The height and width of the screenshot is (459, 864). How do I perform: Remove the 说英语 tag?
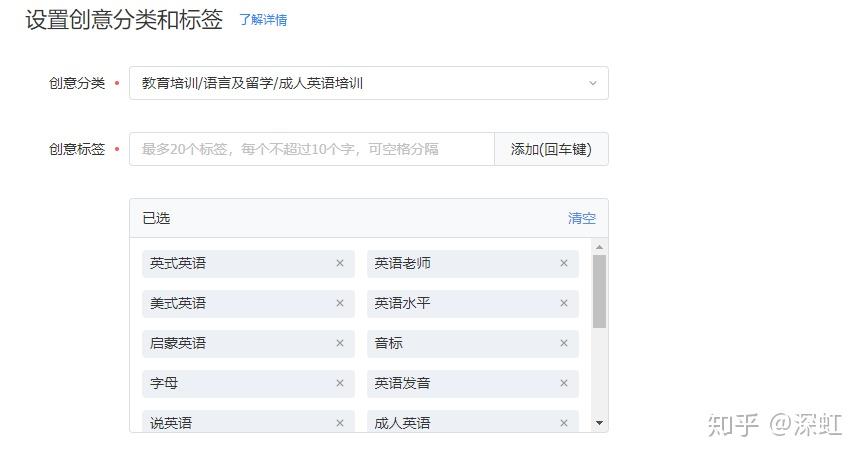pyautogui.click(x=340, y=423)
